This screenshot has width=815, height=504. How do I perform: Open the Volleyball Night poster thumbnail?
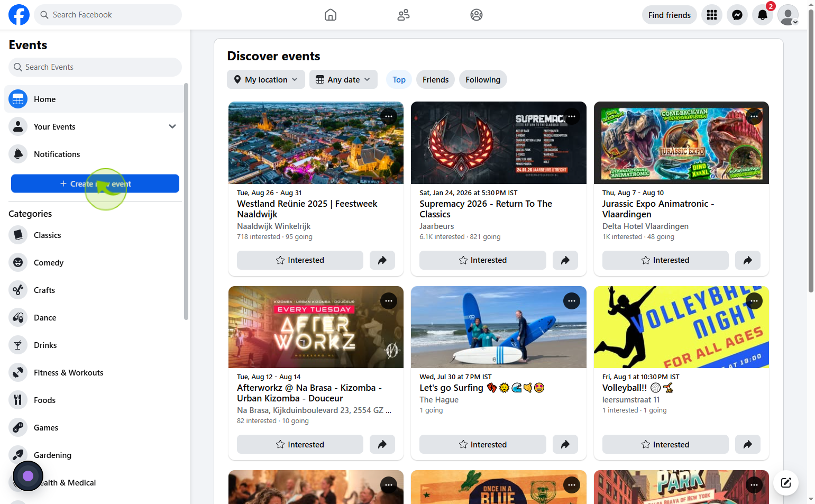(681, 327)
